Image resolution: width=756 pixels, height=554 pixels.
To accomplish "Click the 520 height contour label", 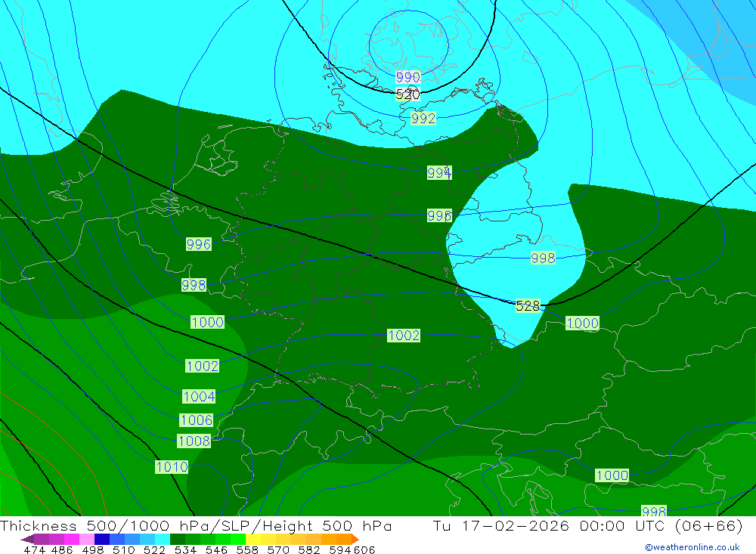I will click(x=408, y=94).
